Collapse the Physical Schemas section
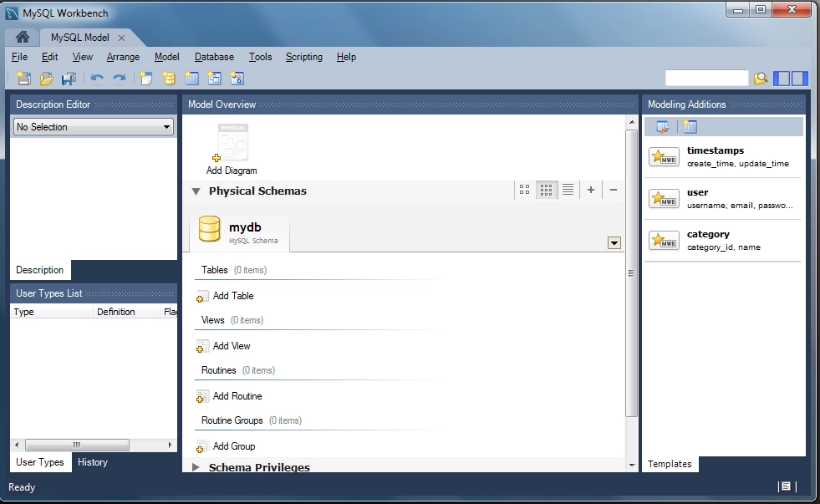The image size is (820, 504). tap(196, 191)
